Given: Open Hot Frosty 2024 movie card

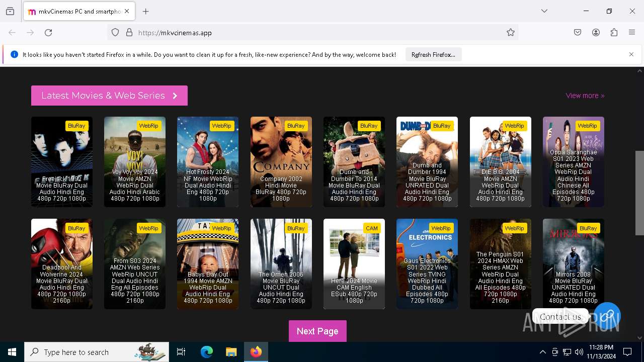Looking at the screenshot, I should coord(208,162).
